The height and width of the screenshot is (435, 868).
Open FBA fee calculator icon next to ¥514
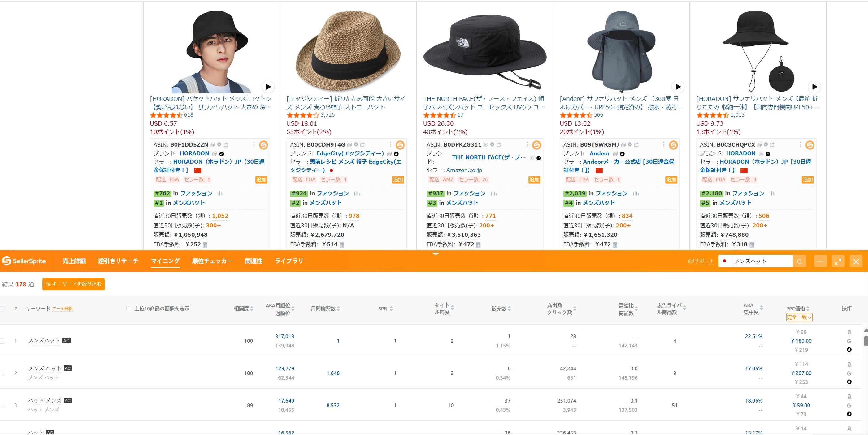(x=342, y=245)
